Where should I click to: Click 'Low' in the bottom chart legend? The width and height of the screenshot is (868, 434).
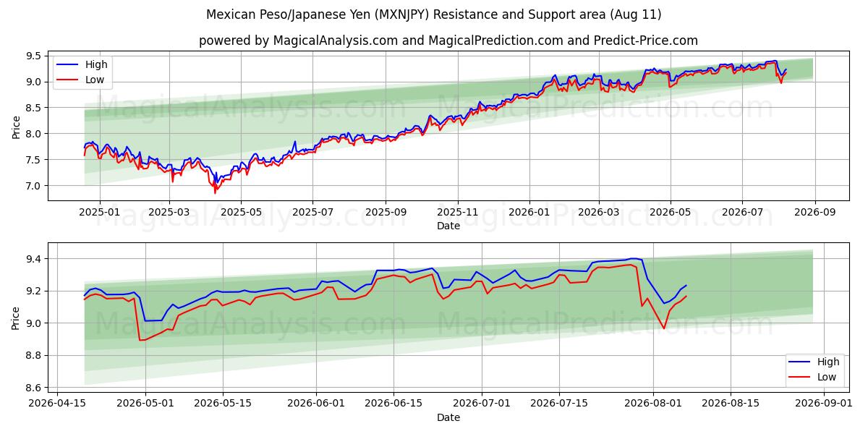point(827,377)
